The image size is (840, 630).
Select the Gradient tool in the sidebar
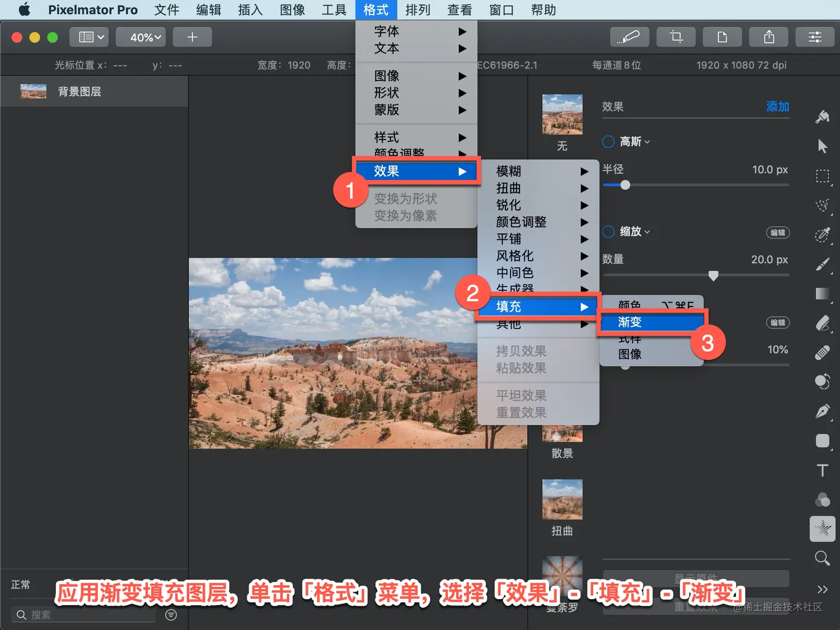click(822, 294)
